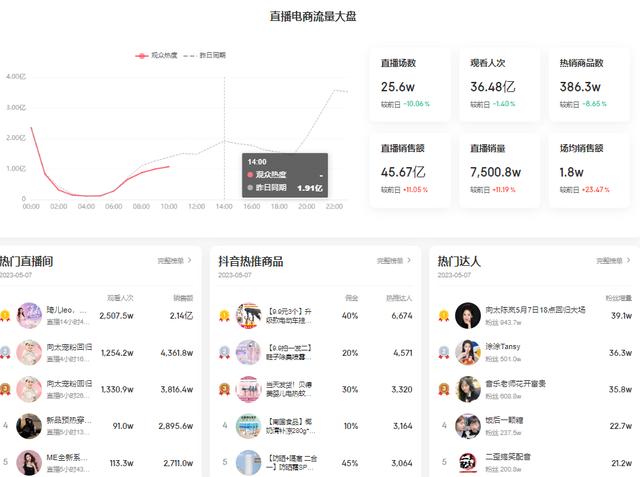Click the silver medal icon in 抖音热推商品
640x477 pixels.
225,352
